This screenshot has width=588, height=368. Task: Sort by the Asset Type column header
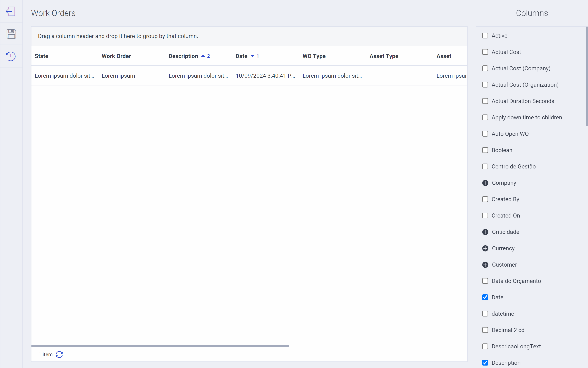coord(384,56)
